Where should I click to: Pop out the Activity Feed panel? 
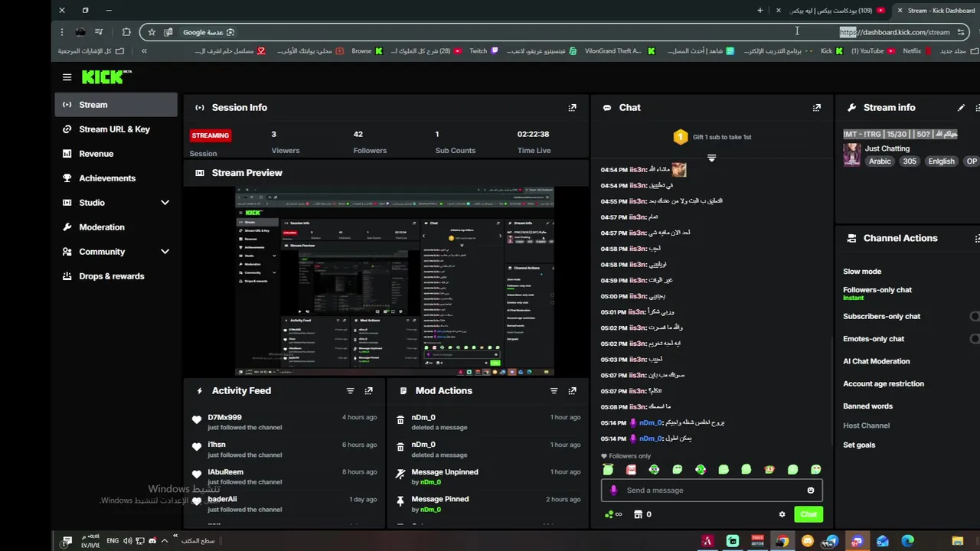coord(368,391)
